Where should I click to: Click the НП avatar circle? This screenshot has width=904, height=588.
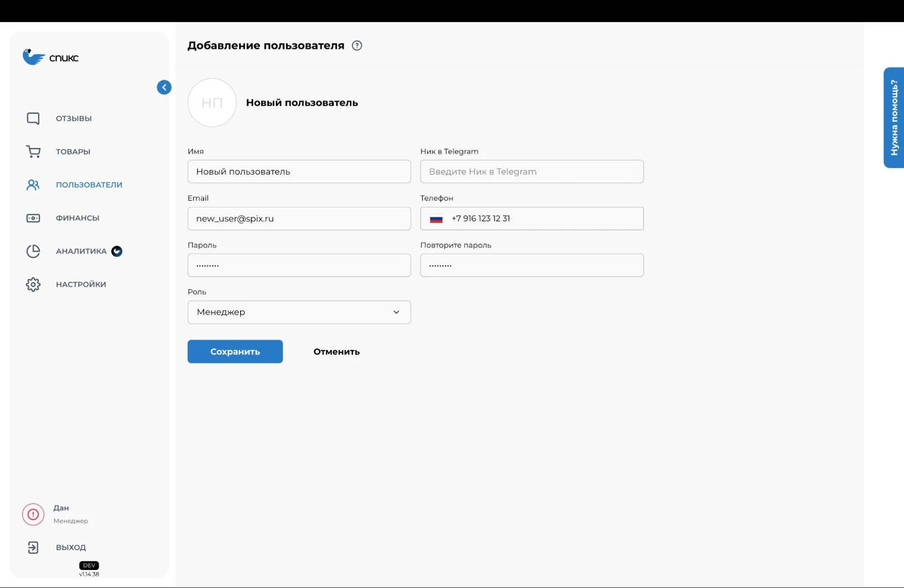pyautogui.click(x=212, y=103)
